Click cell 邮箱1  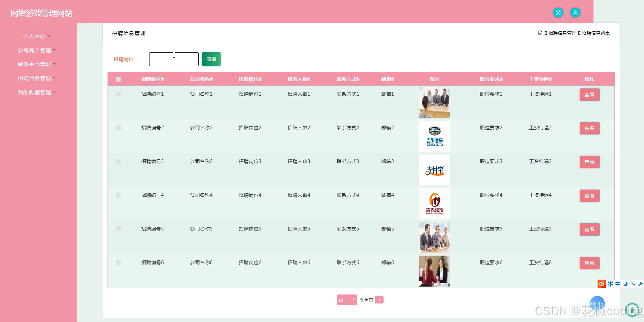click(388, 94)
